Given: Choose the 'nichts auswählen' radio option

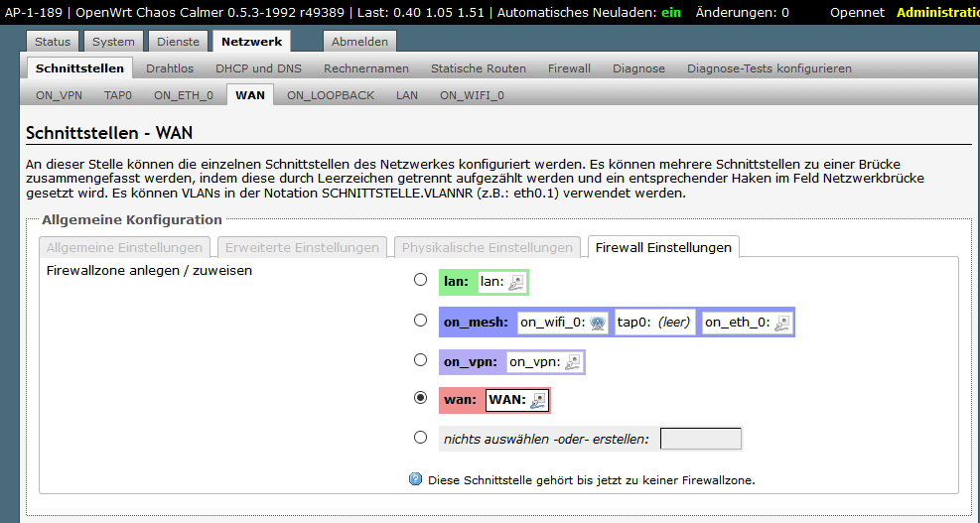Looking at the screenshot, I should tap(421, 437).
